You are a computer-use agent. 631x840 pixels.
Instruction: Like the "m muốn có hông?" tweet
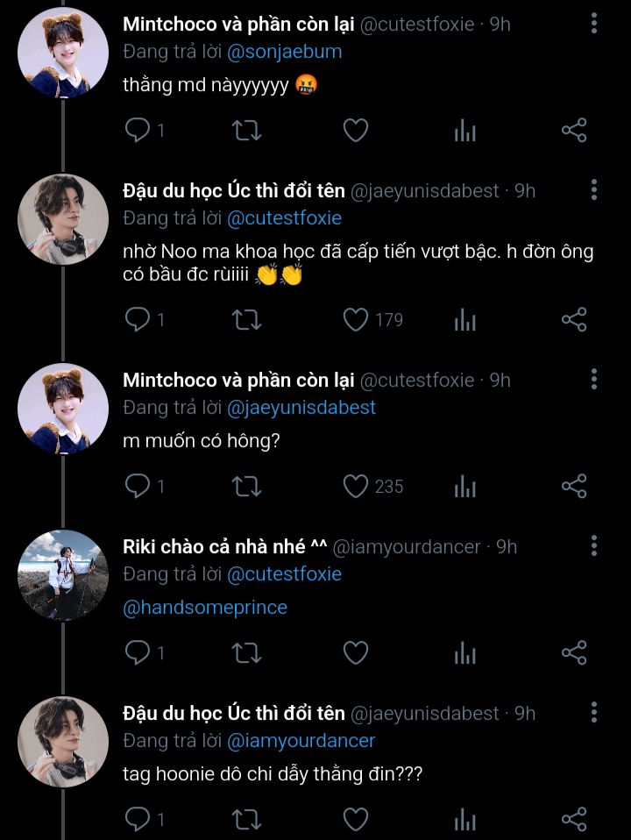pos(355,486)
